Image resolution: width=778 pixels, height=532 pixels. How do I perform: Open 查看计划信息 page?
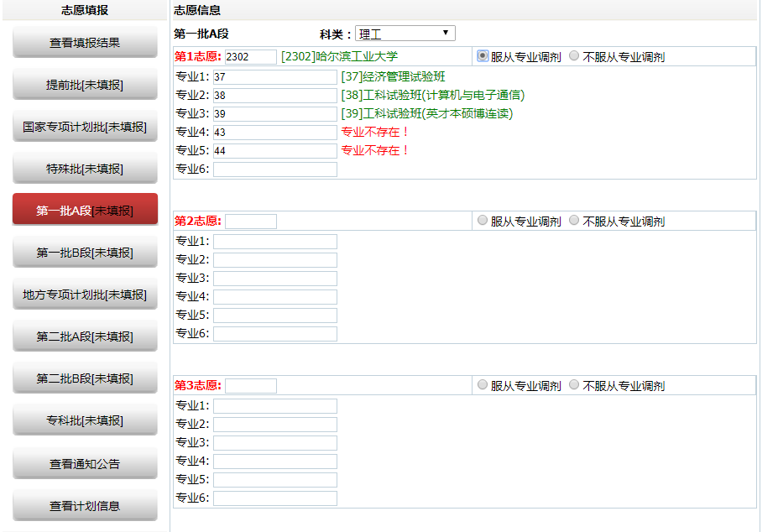point(85,506)
